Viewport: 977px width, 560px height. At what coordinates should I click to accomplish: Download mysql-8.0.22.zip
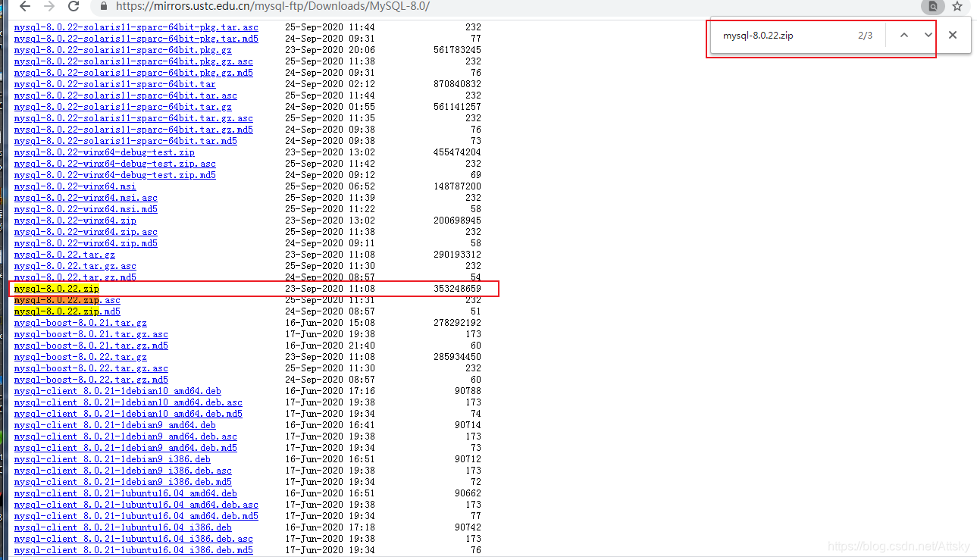click(57, 289)
